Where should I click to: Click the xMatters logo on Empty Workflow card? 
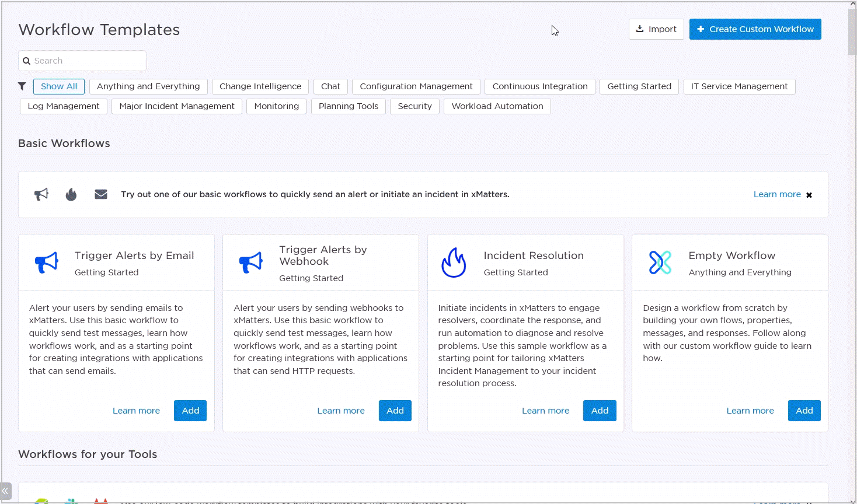[660, 262]
